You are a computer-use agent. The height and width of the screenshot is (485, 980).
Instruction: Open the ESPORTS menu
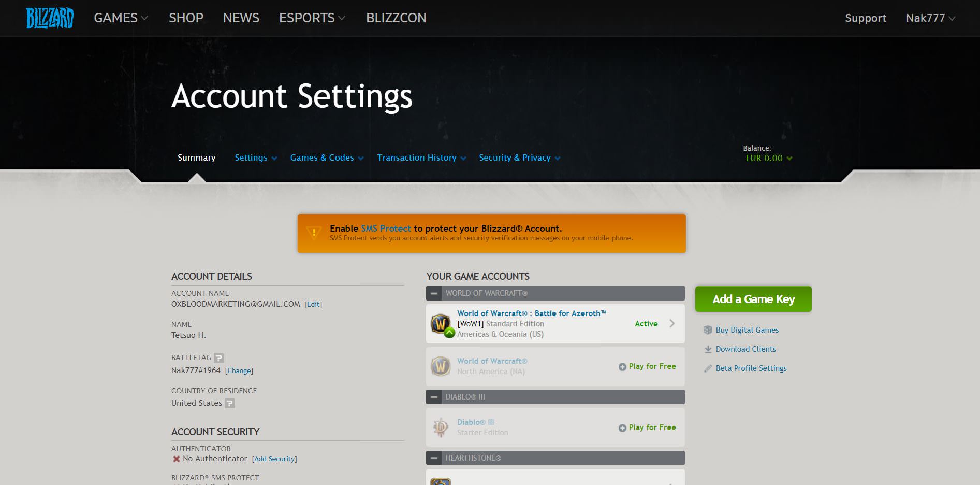(312, 18)
